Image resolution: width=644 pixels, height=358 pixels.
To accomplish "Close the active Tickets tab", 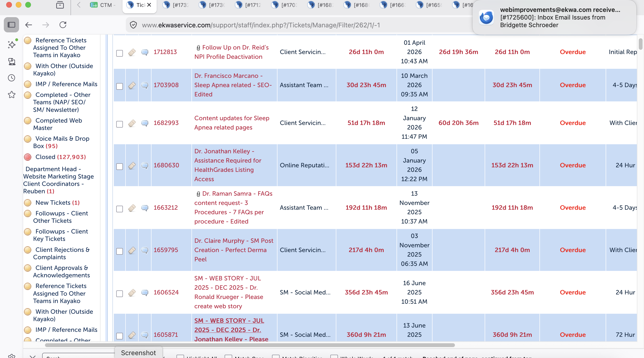I will tap(149, 5).
